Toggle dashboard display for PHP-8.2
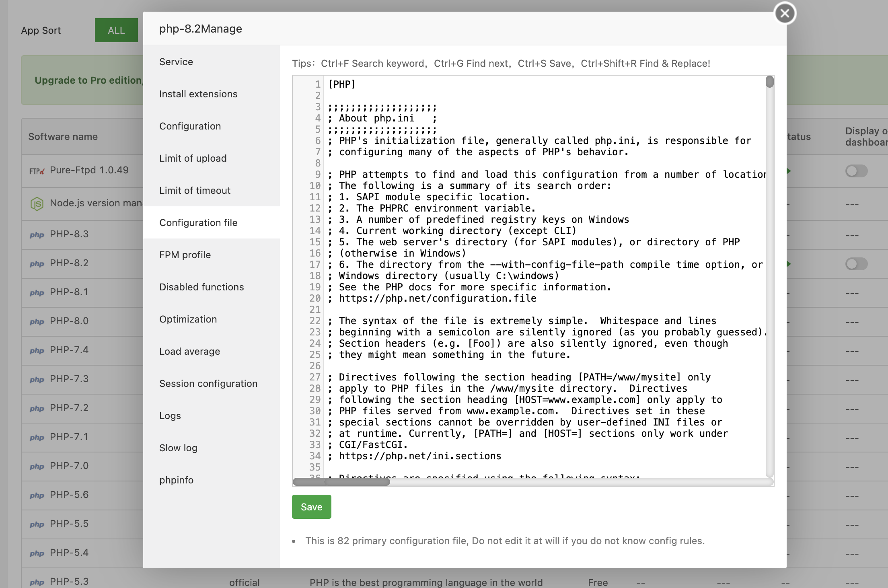 tap(856, 264)
